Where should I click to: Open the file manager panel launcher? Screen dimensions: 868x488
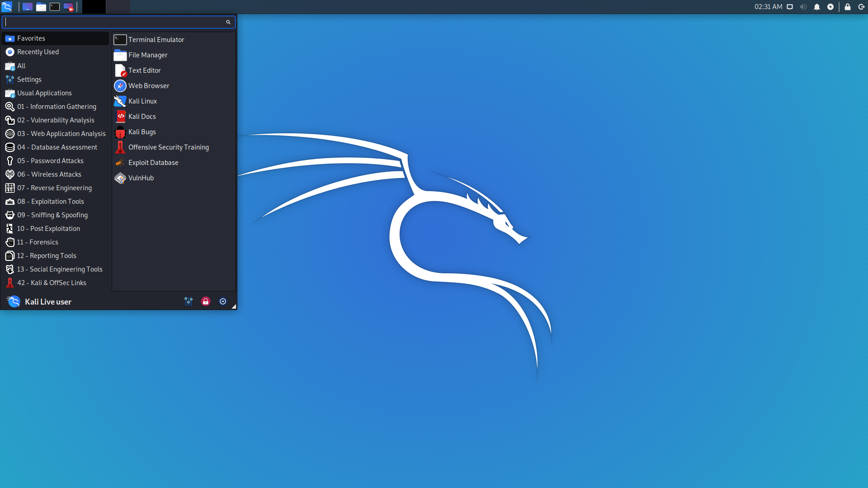coord(41,7)
